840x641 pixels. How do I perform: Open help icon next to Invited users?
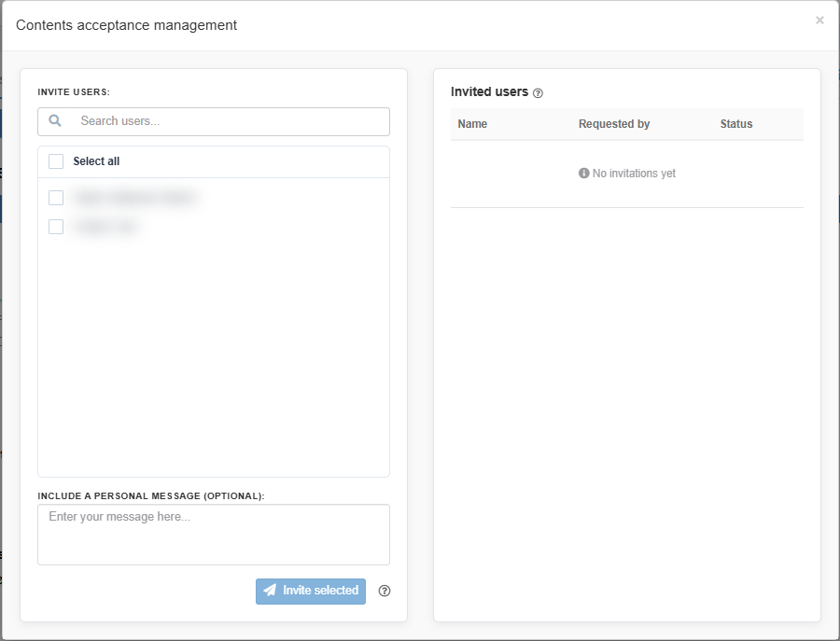[x=538, y=93]
